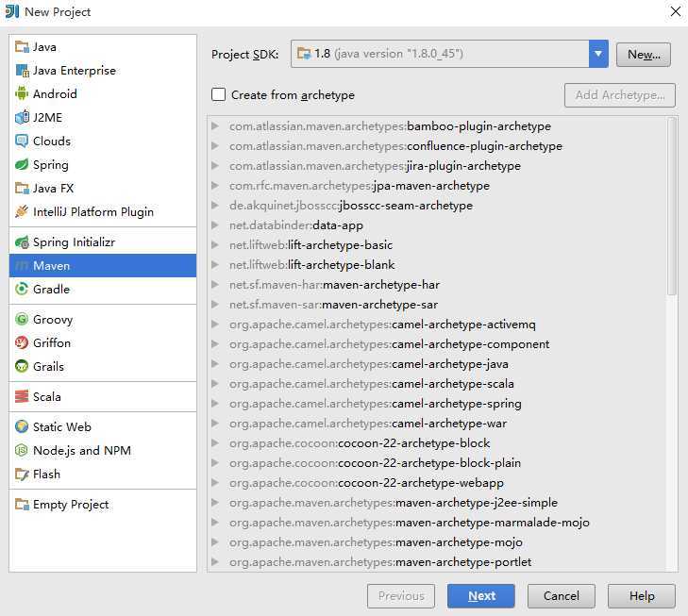Screen dimensions: 688x616
Task: Enable Create from archetype checkbox
Action: 219,95
